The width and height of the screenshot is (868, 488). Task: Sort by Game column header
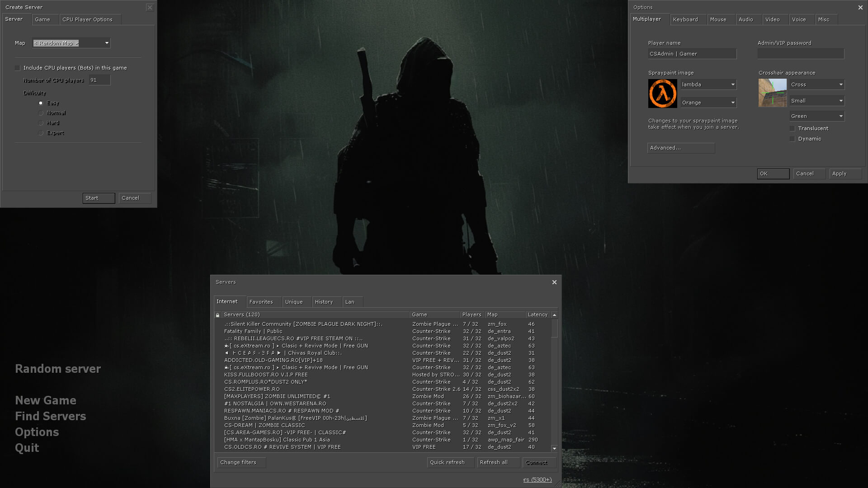435,315
